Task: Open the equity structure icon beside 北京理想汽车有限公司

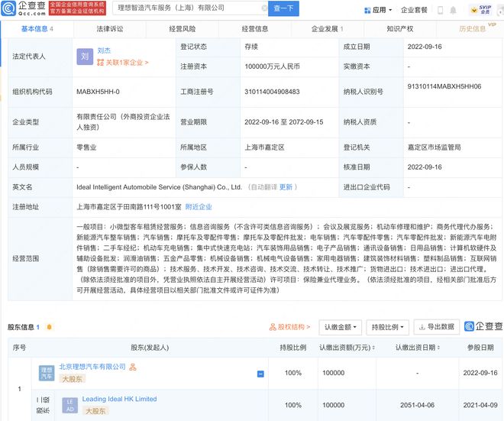Action: pyautogui.click(x=133, y=367)
